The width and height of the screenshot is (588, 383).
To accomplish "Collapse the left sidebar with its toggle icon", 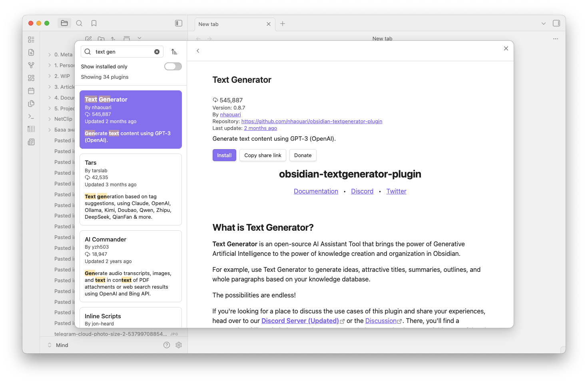I will [x=179, y=23].
